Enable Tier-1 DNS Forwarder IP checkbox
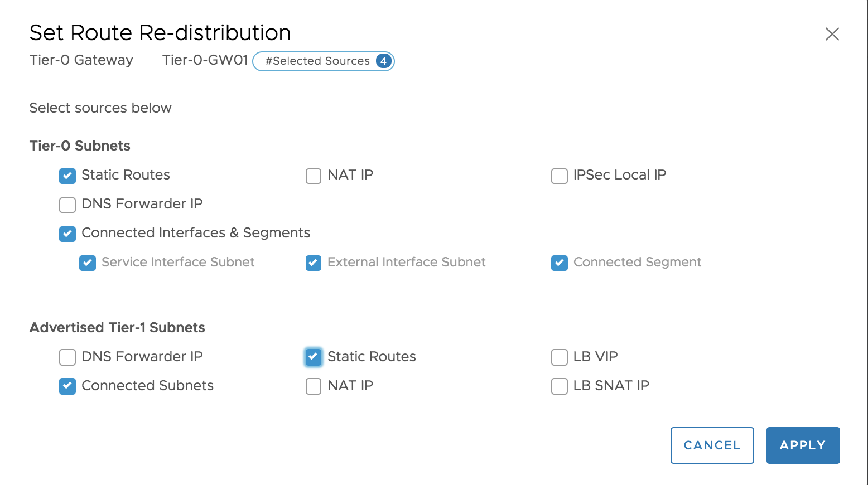 pos(67,357)
